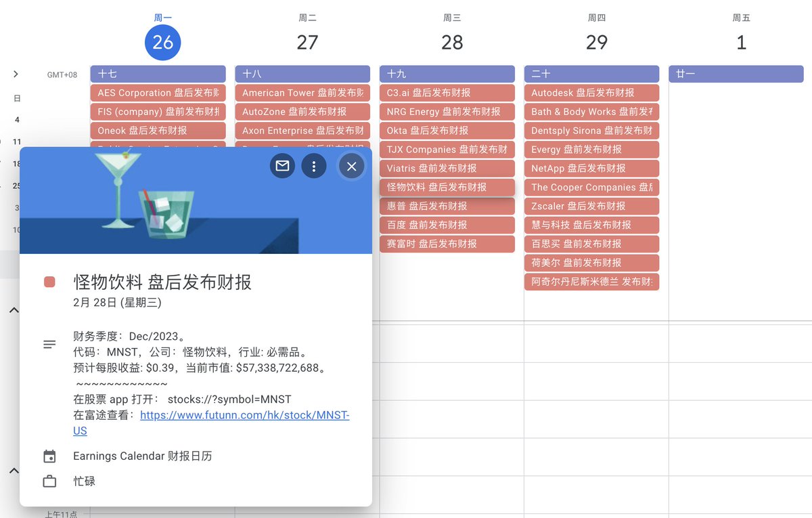Open FIS (company) 盘前发布财报 event
812x518 pixels.
click(158, 112)
